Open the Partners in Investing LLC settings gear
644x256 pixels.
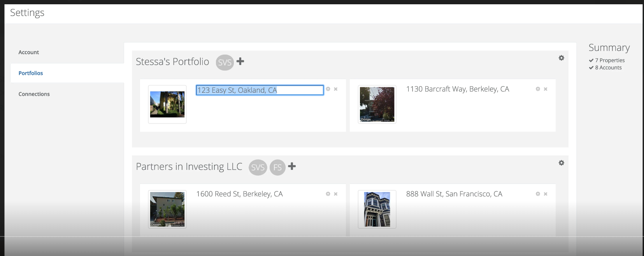pos(561,163)
